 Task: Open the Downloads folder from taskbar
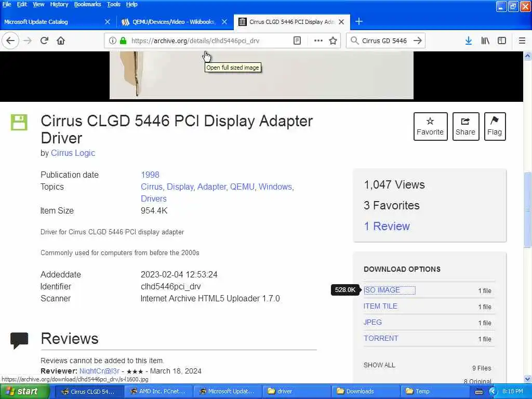365,391
